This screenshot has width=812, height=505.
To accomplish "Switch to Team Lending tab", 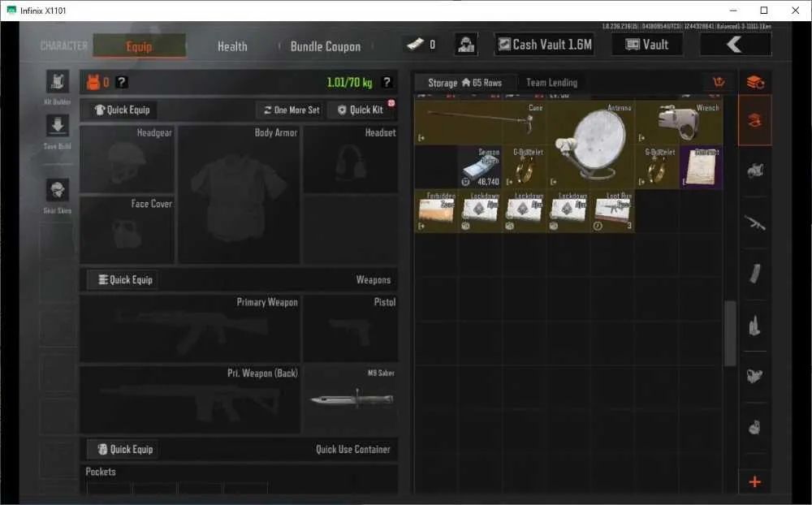I will click(551, 82).
